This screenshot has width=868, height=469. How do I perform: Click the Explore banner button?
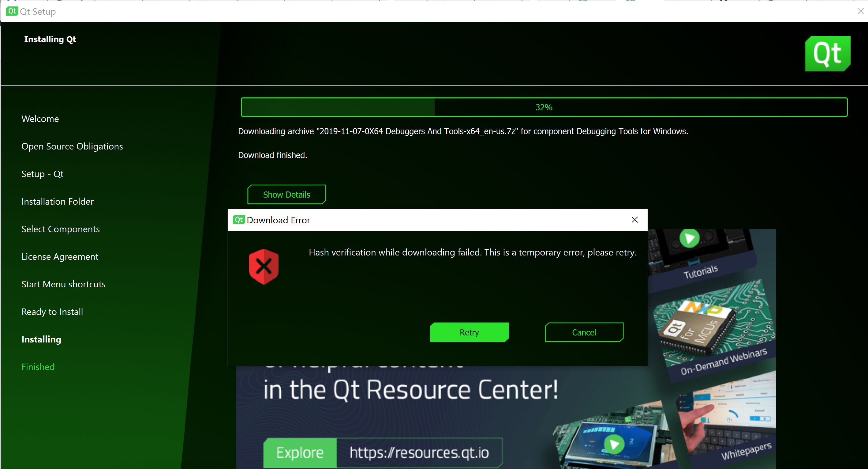click(300, 452)
